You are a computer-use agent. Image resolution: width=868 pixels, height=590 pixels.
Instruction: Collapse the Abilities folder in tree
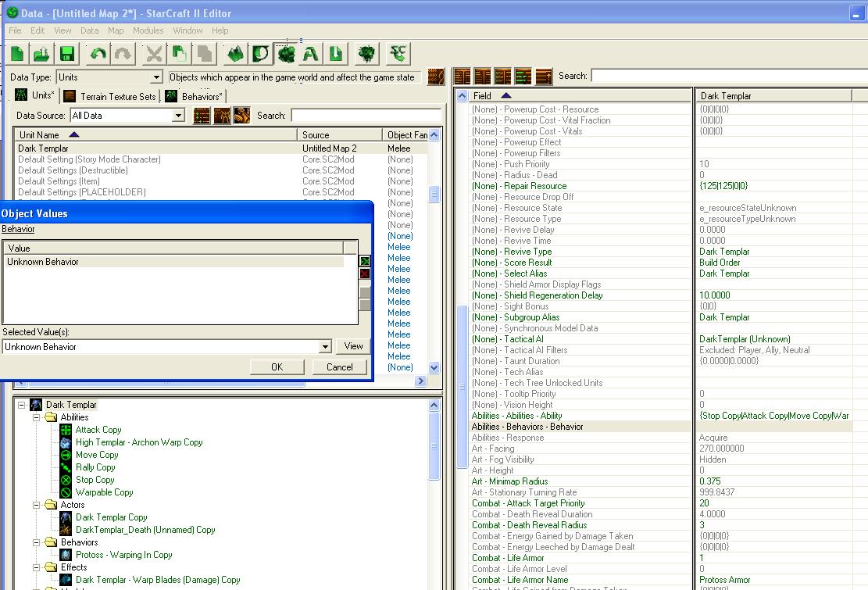(x=36, y=418)
